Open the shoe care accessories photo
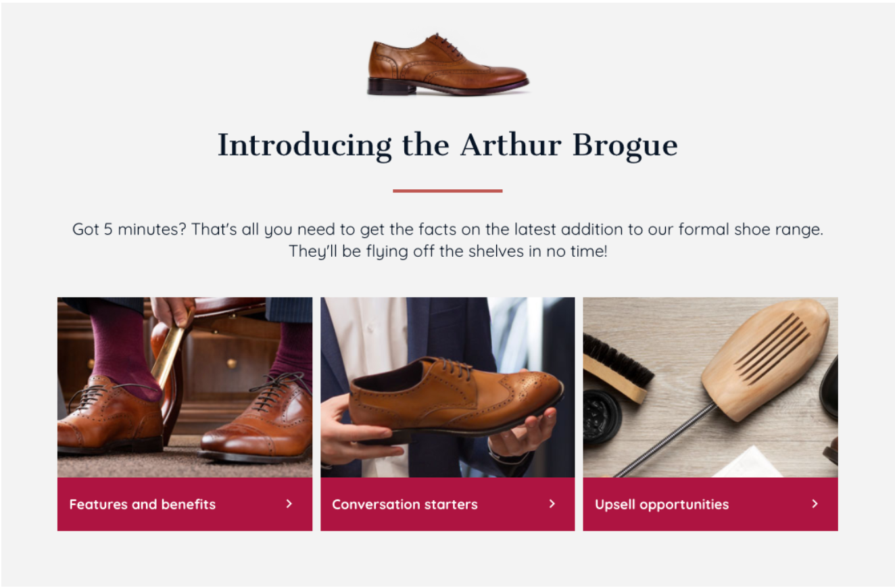 (710, 387)
